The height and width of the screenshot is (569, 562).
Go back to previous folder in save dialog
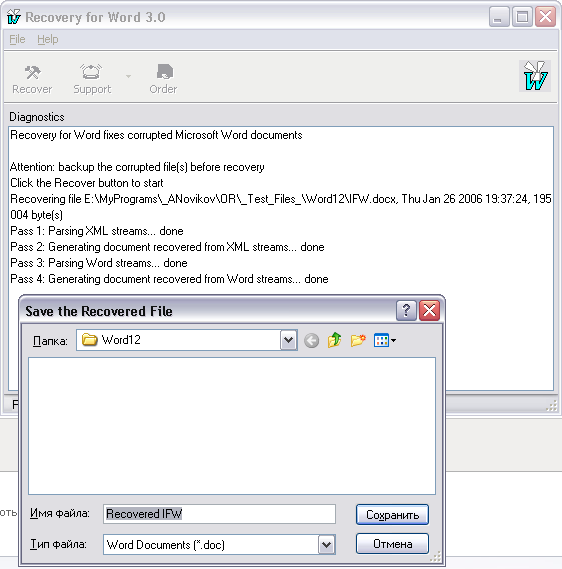[x=311, y=340]
